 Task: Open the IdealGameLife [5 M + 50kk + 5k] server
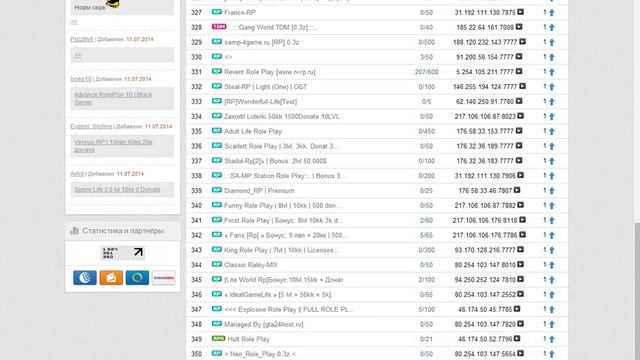(x=278, y=295)
